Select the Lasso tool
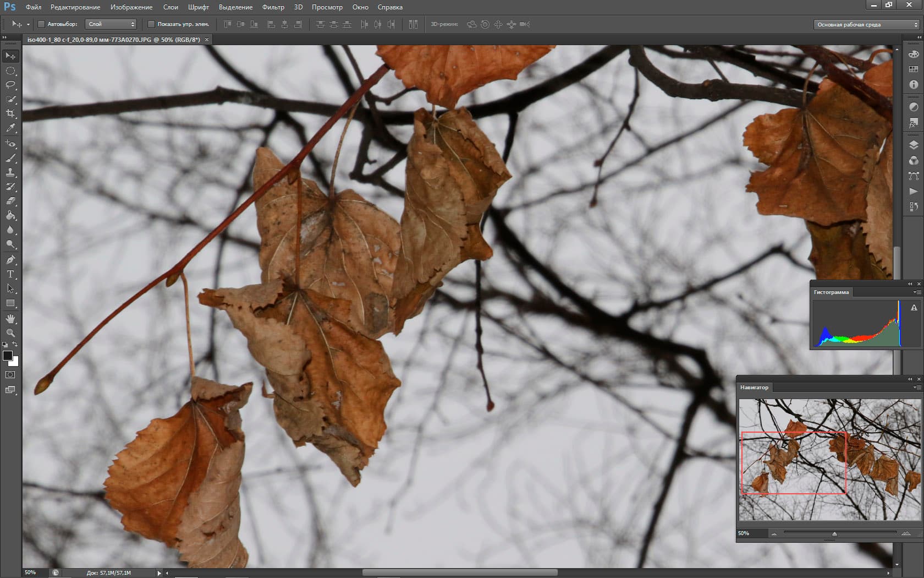The height and width of the screenshot is (578, 924). click(10, 85)
